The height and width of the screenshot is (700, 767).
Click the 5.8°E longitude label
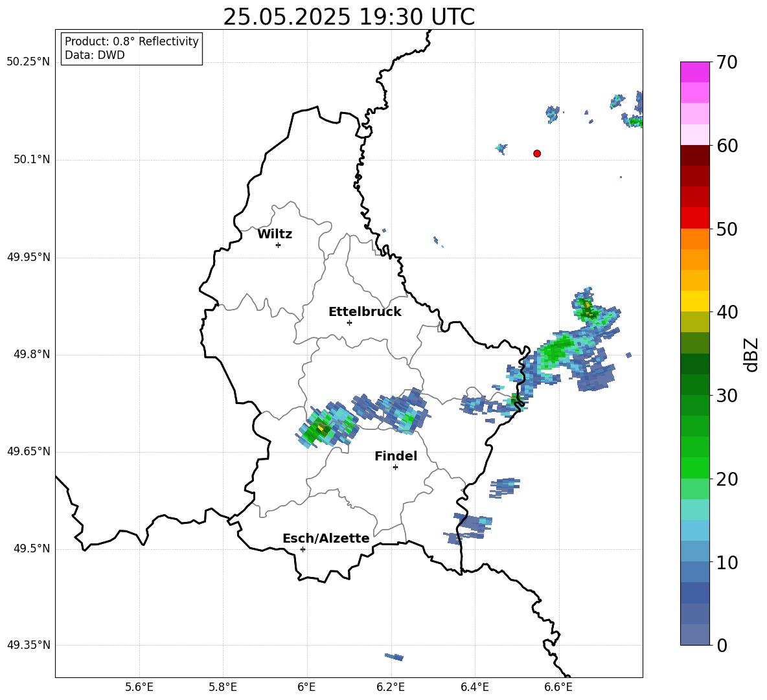(x=223, y=687)
